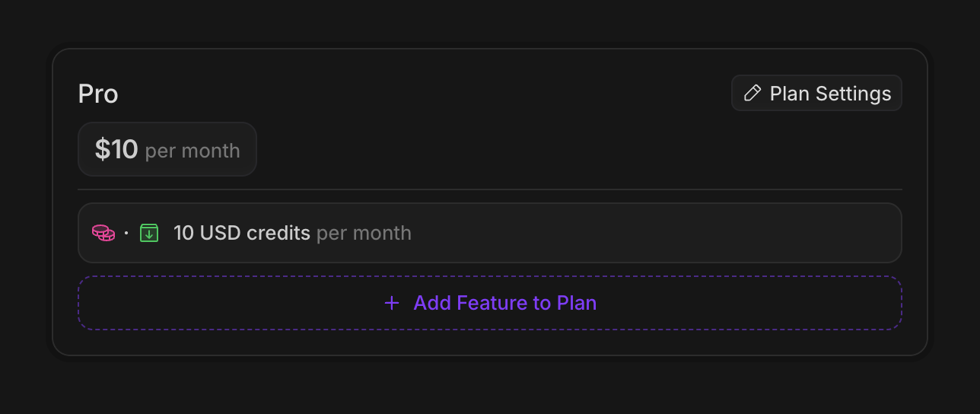The height and width of the screenshot is (414, 980).
Task: Click "per month" inside the price badge
Action: 192,151
